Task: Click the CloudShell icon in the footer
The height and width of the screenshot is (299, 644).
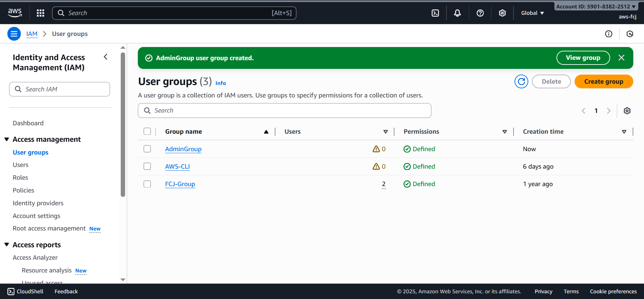Action: [x=11, y=291]
